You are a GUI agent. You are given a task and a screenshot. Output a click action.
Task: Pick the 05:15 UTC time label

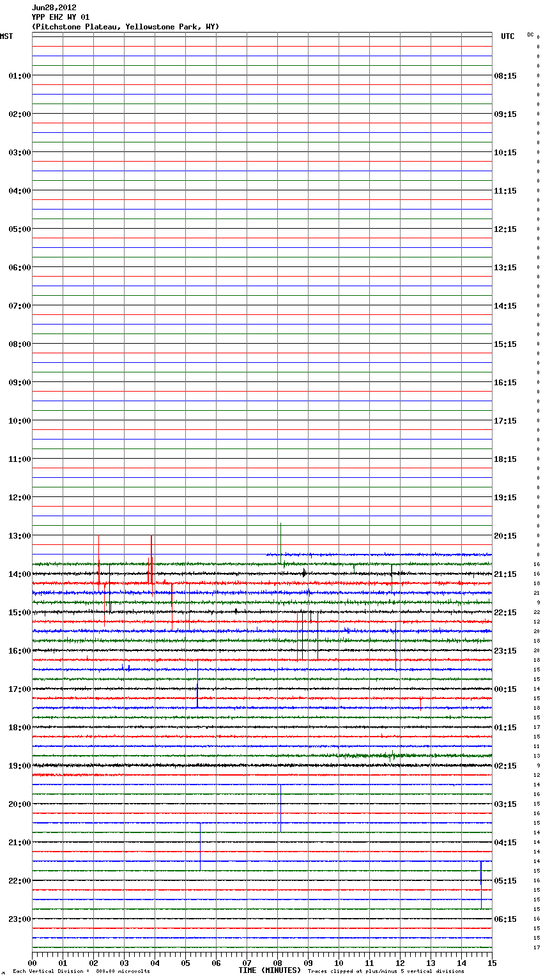(505, 881)
